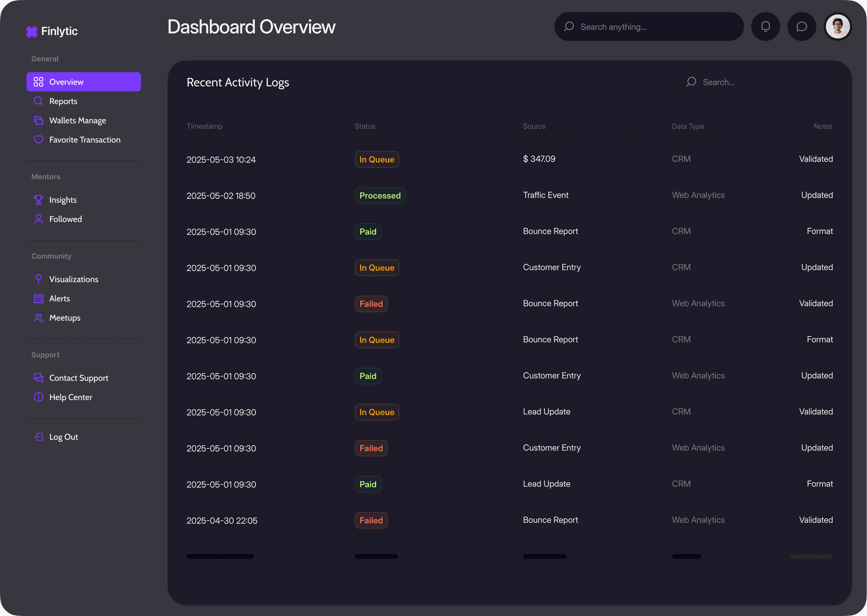The height and width of the screenshot is (616, 867).
Task: Click the Processed status badge
Action: click(x=380, y=196)
